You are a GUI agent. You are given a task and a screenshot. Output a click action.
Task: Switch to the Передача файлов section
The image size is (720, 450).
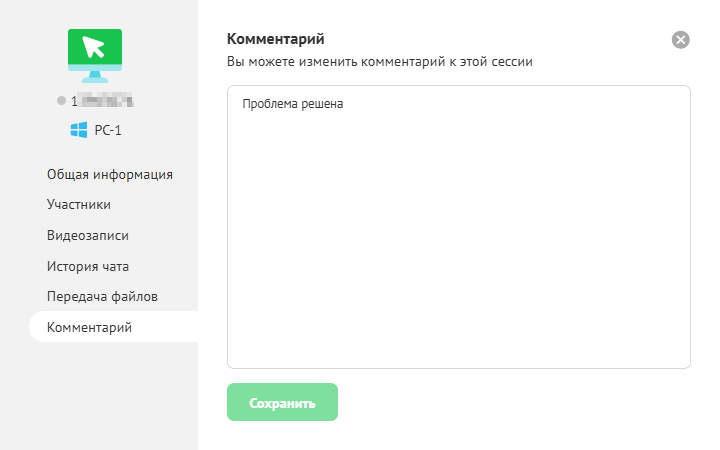click(x=103, y=297)
